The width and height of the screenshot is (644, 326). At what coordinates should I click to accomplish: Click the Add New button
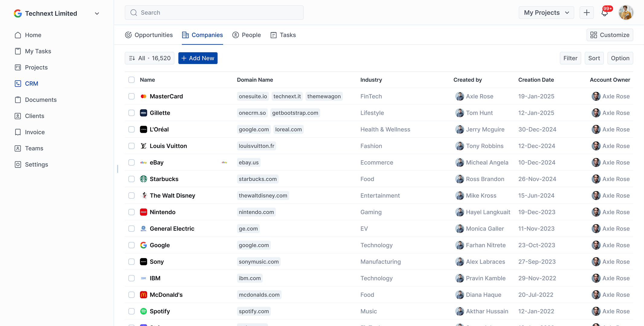tap(198, 58)
